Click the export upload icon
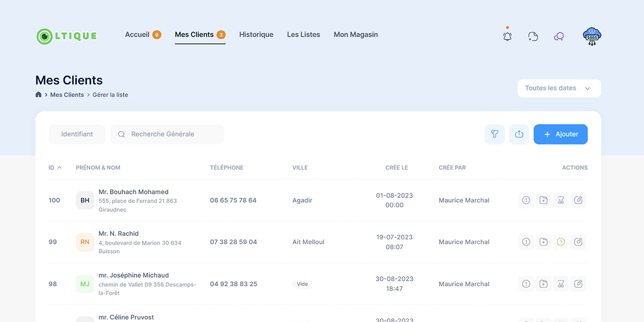Screen dimensions: 644x322 (519, 134)
